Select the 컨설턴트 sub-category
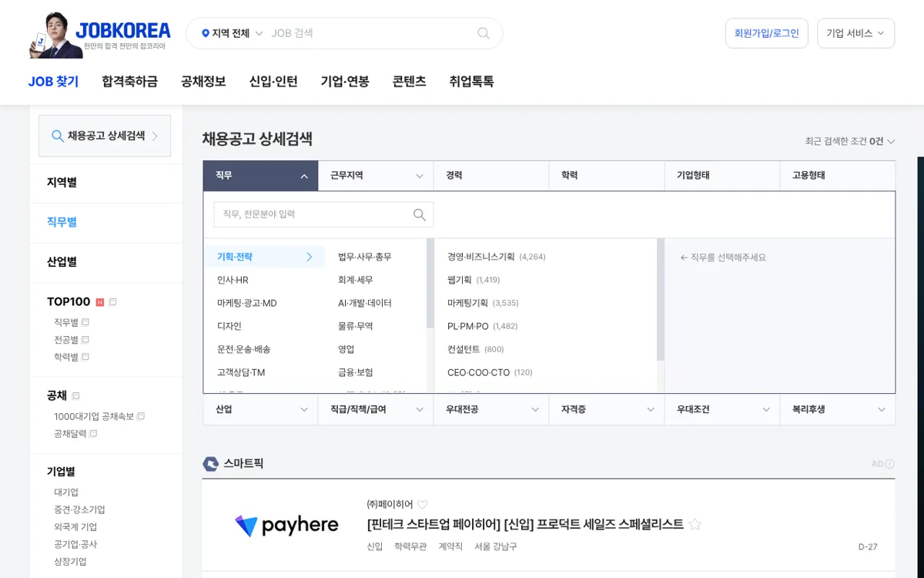Viewport: 924px width, 578px height. coord(475,349)
